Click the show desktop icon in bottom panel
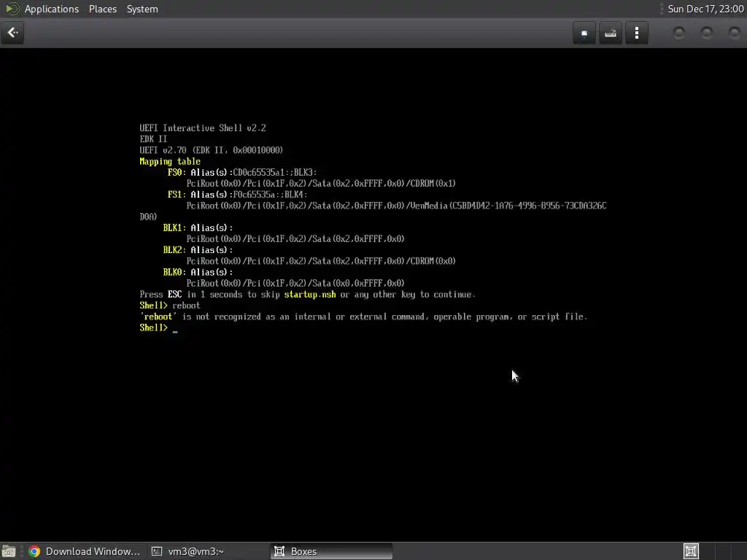The height and width of the screenshot is (560, 747). click(9, 551)
